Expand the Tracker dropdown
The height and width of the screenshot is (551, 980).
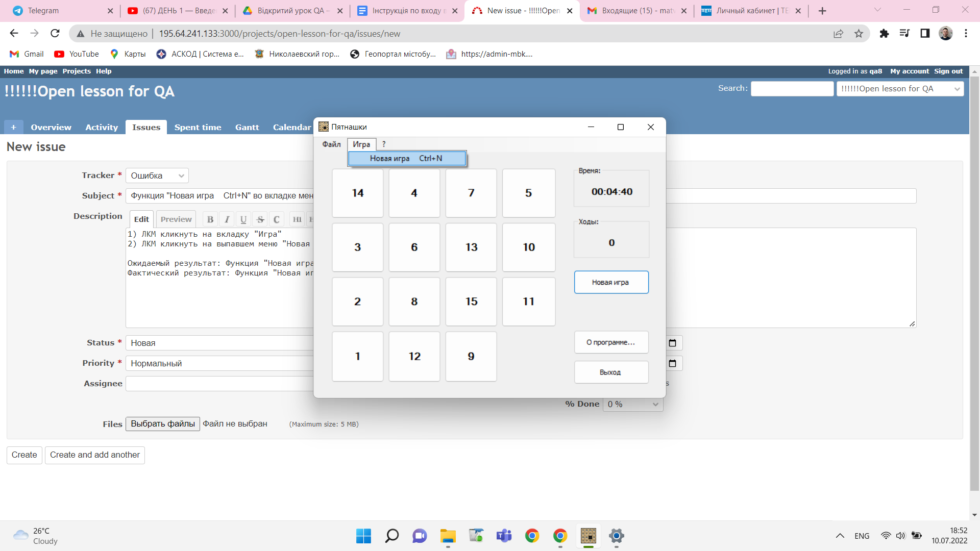click(x=157, y=176)
